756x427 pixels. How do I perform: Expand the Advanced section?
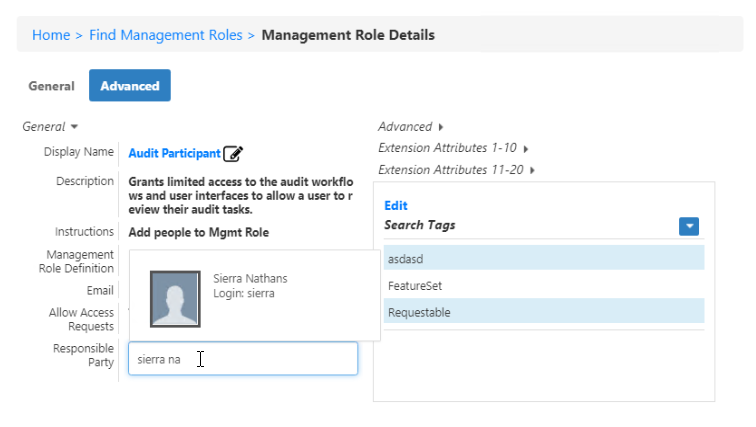tap(410, 127)
